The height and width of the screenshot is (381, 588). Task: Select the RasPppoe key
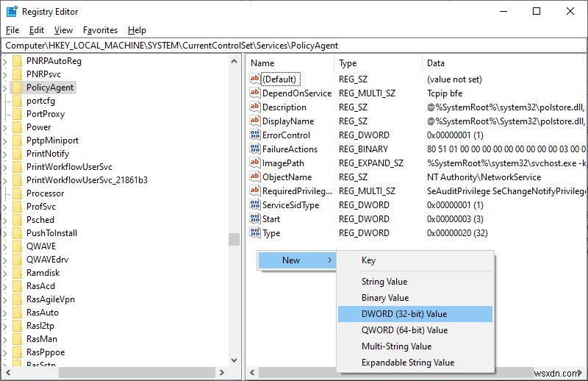[46, 352]
